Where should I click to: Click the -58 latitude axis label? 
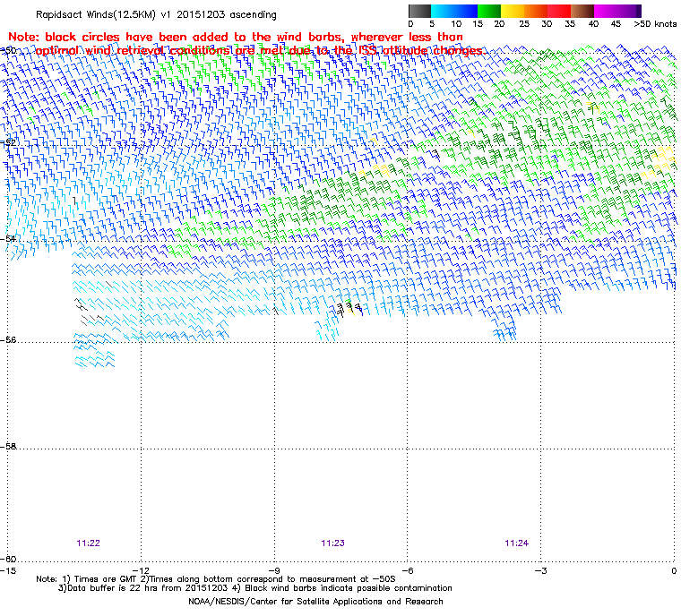tap(9, 446)
